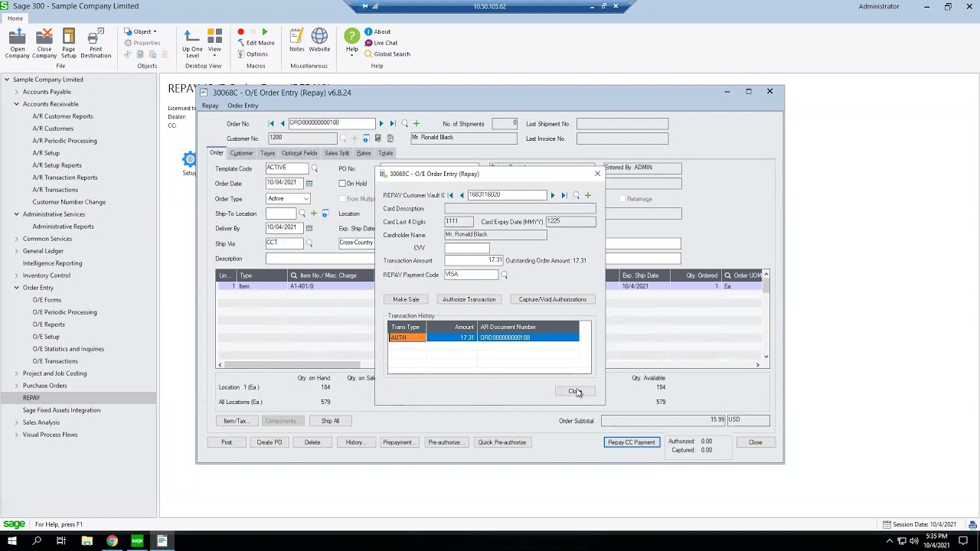The image size is (980, 551).
Task: Click the Close Company ribbon icon
Action: (44, 43)
